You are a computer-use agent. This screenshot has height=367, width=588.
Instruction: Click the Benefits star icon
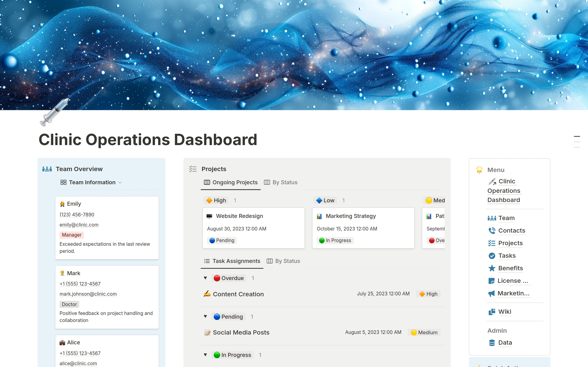(x=492, y=268)
